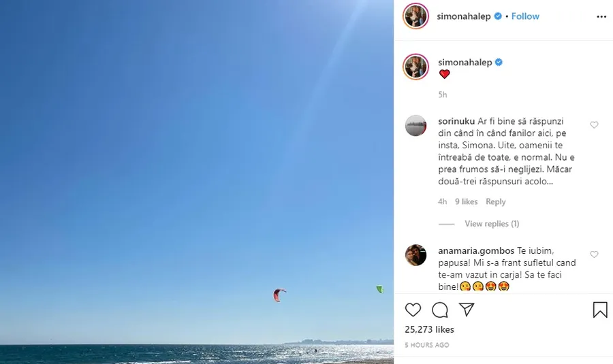
Task: Click the 5 HOURS AGO timestamp
Action: (427, 345)
